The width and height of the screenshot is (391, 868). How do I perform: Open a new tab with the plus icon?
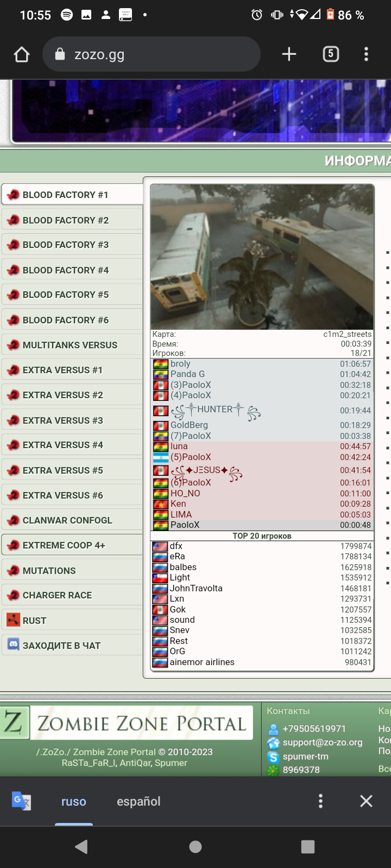pos(289,54)
